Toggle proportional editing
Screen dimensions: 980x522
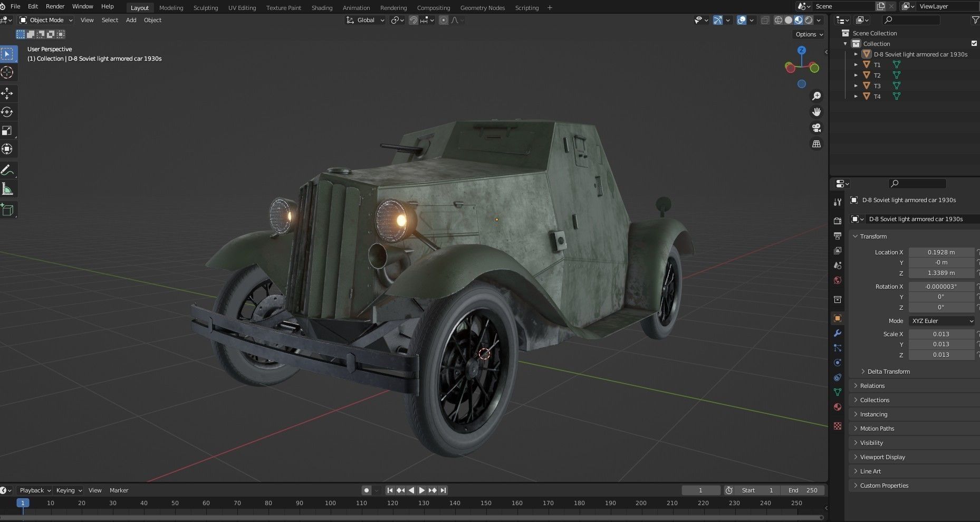[x=444, y=20]
